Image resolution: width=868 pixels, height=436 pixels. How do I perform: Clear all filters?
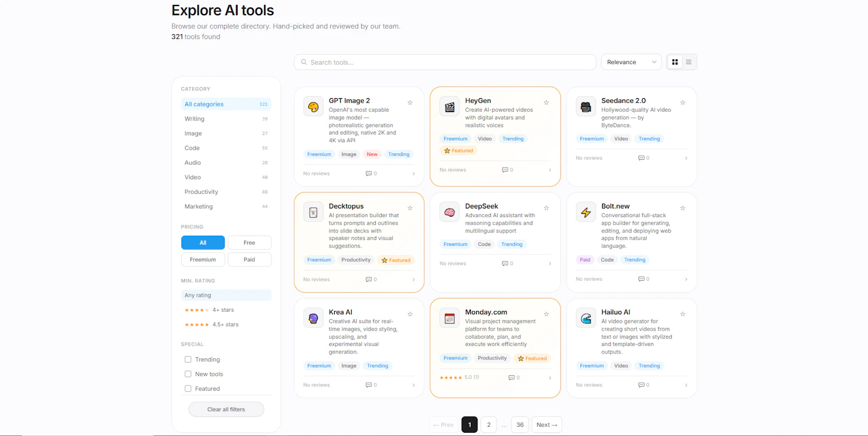226,409
